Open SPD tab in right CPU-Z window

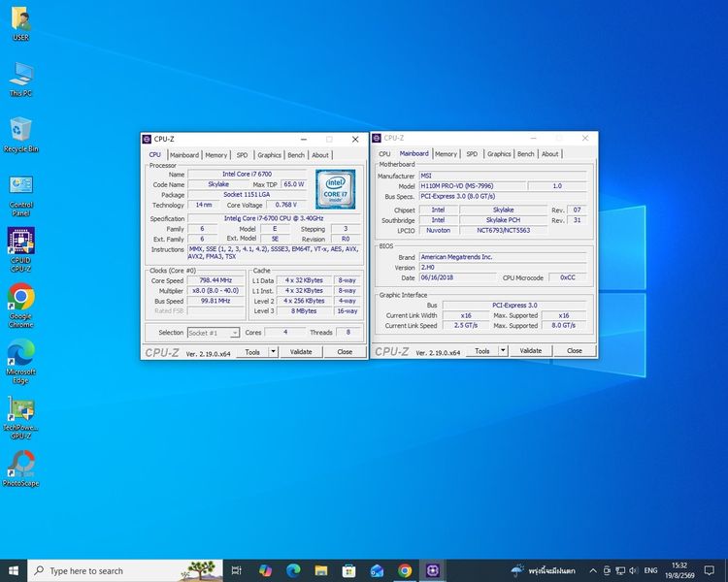tap(472, 153)
